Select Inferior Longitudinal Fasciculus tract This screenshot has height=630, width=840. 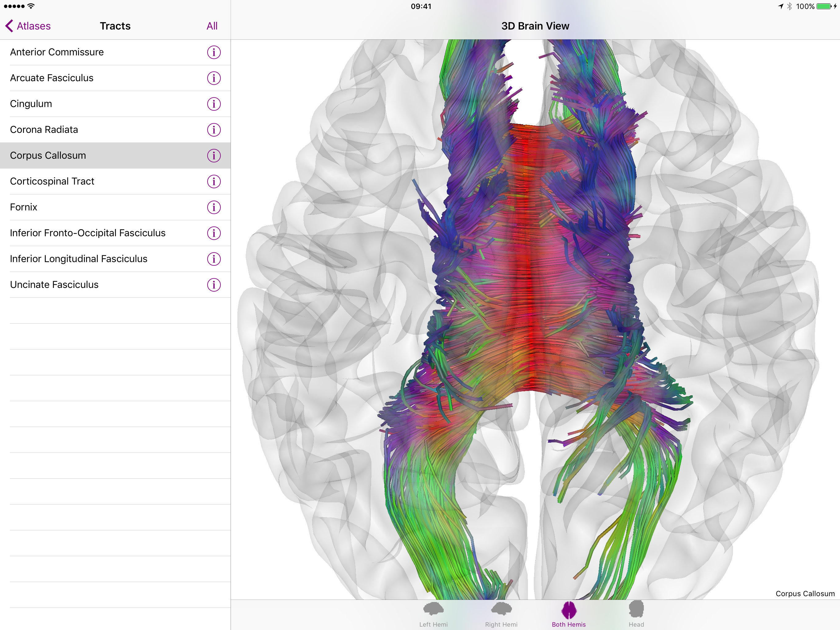pos(79,259)
